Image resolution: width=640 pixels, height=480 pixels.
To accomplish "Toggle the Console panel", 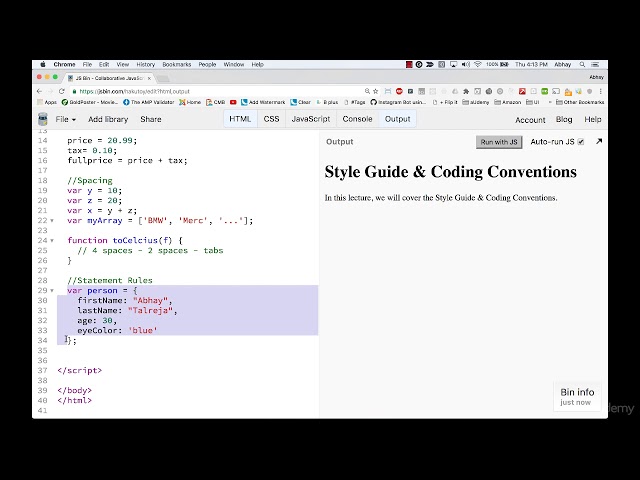I will tap(357, 119).
